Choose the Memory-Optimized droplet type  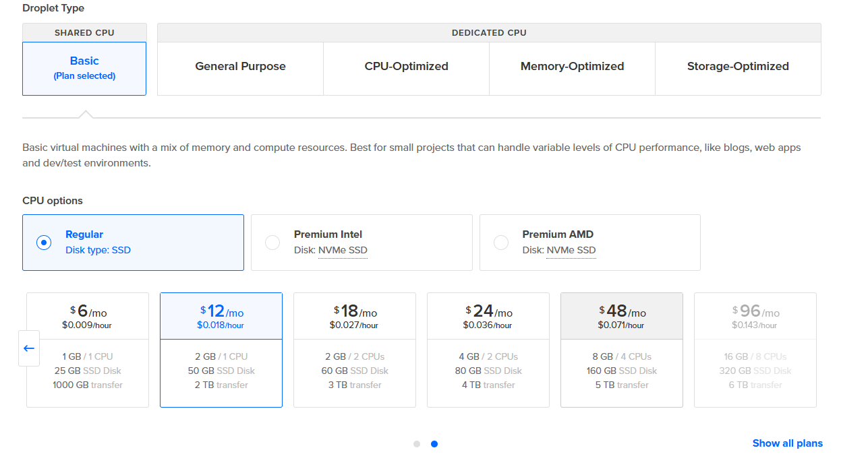click(x=572, y=67)
